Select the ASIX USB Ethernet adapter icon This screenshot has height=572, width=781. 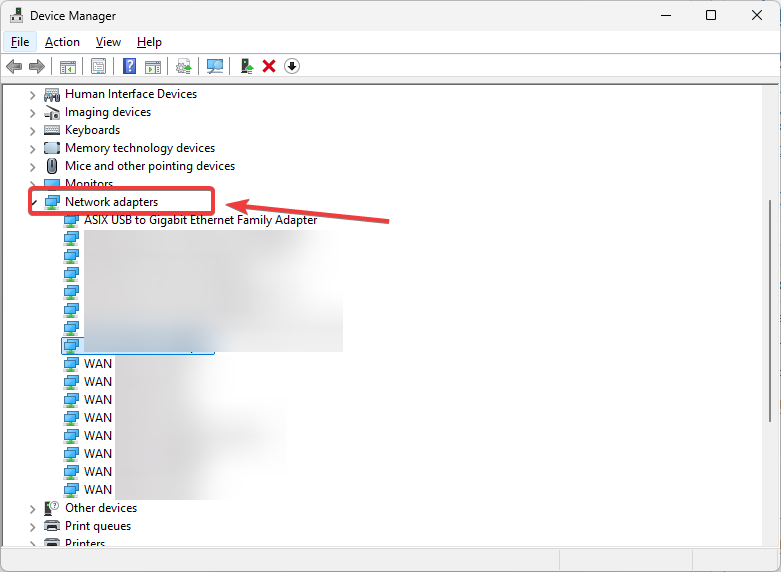point(71,221)
